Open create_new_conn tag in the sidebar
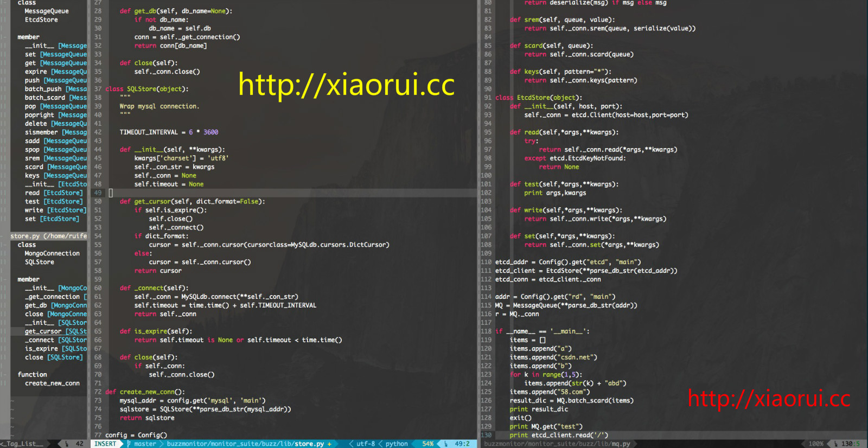 click(52, 383)
